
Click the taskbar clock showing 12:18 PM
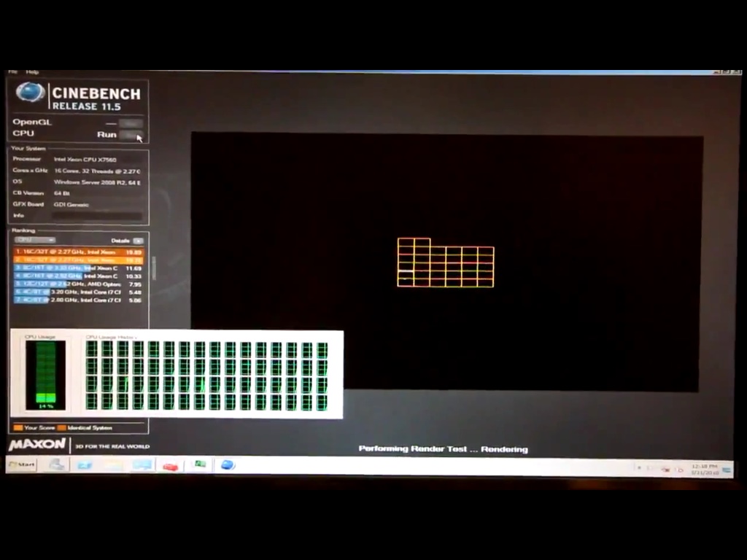705,469
